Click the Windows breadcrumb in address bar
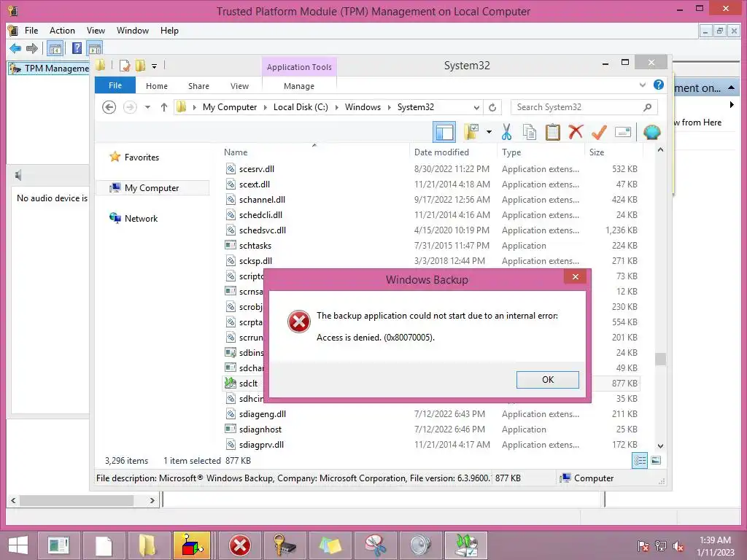 [x=363, y=107]
